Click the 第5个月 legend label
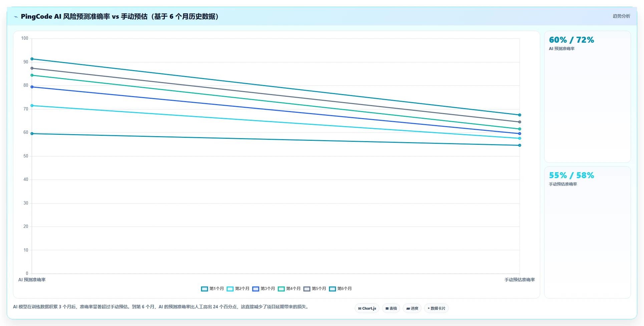This screenshot has width=644, height=326. click(x=319, y=289)
